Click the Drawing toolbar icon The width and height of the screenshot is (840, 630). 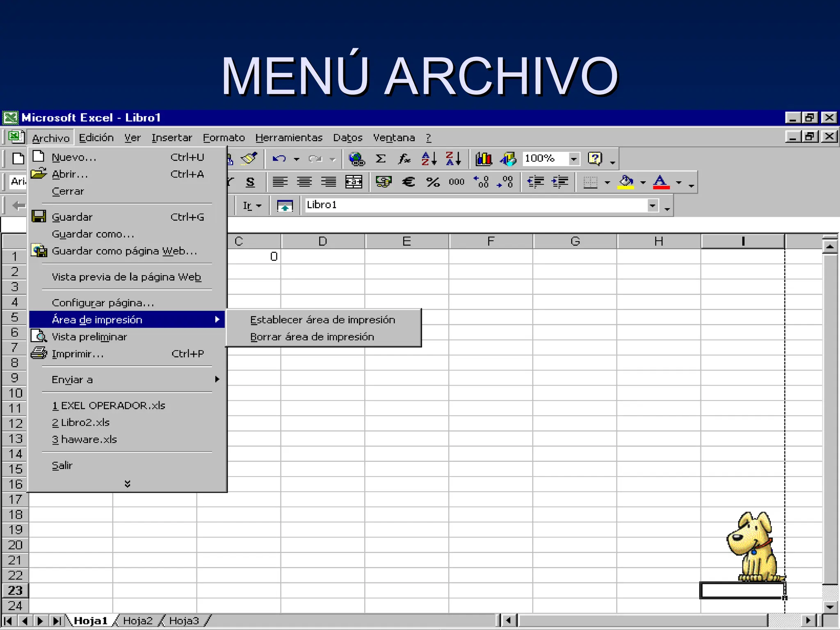pyautogui.click(x=508, y=159)
